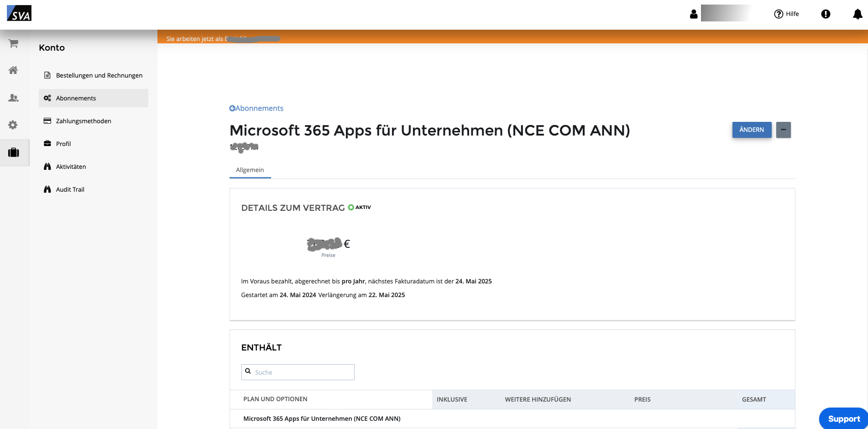Go to Zahlungsmethoden

pos(84,121)
